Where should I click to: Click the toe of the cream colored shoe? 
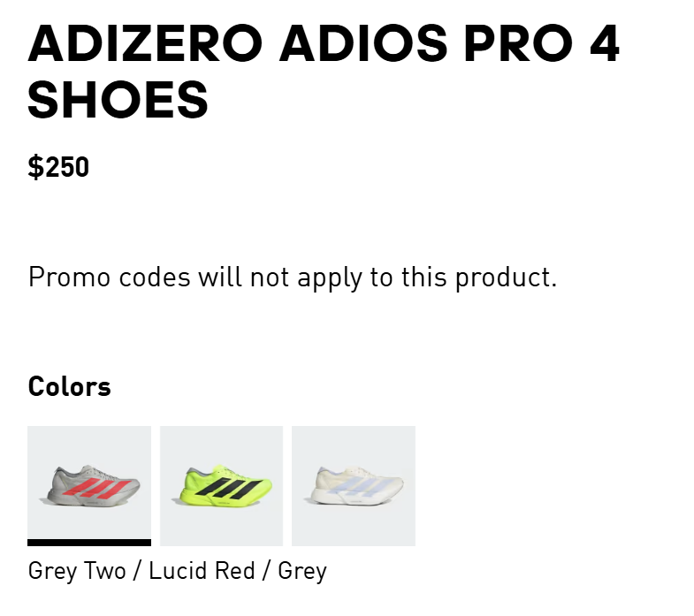[x=395, y=485]
